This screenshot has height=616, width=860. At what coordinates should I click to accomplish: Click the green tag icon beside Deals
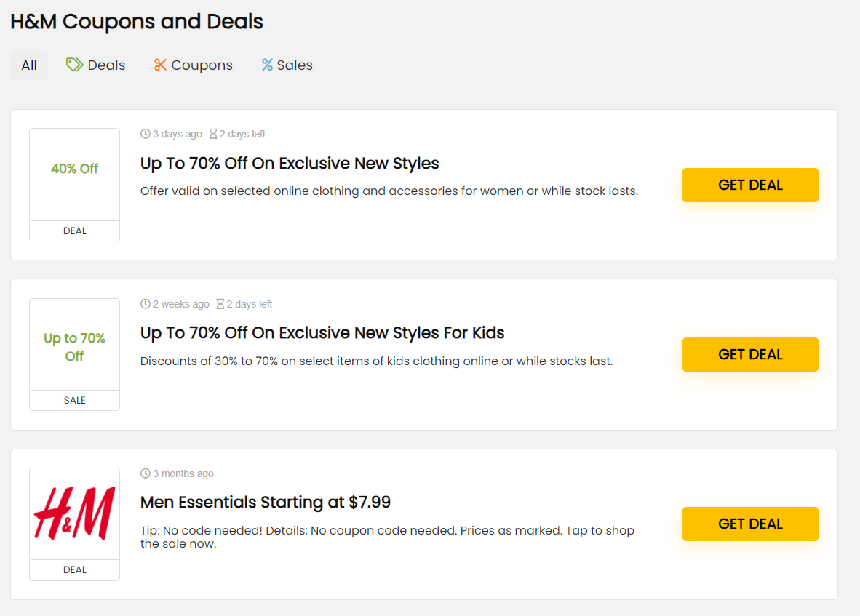coord(74,65)
